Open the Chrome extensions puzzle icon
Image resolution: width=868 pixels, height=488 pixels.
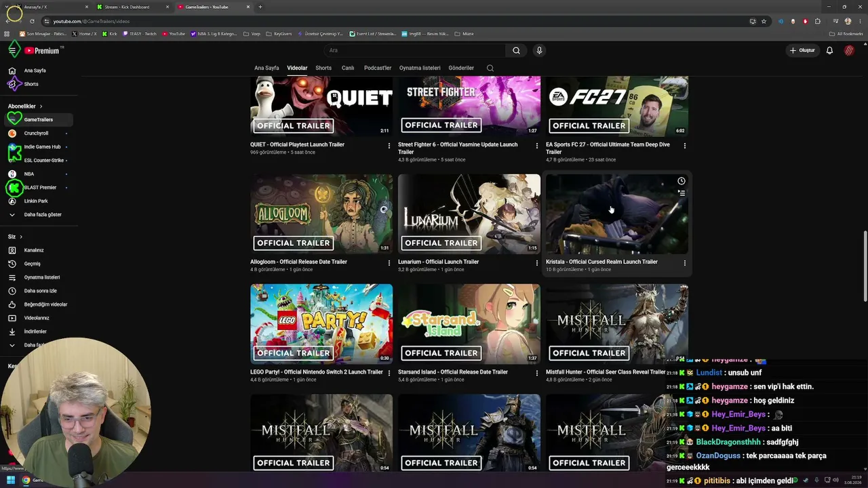pyautogui.click(x=818, y=21)
